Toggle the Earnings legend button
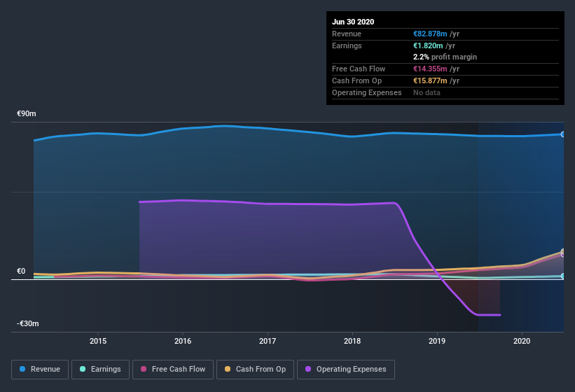 pos(100,370)
